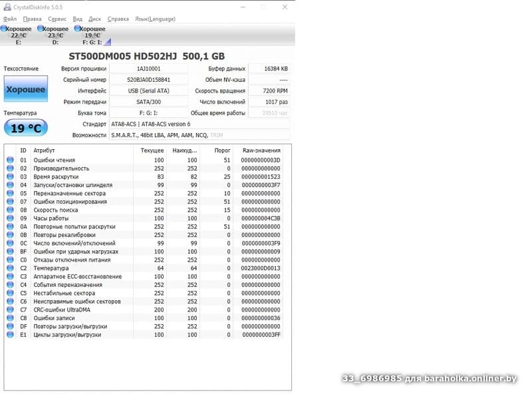
Task: Click status orb for C7 CRC-ошибки UltraDMA
Action: point(10,309)
